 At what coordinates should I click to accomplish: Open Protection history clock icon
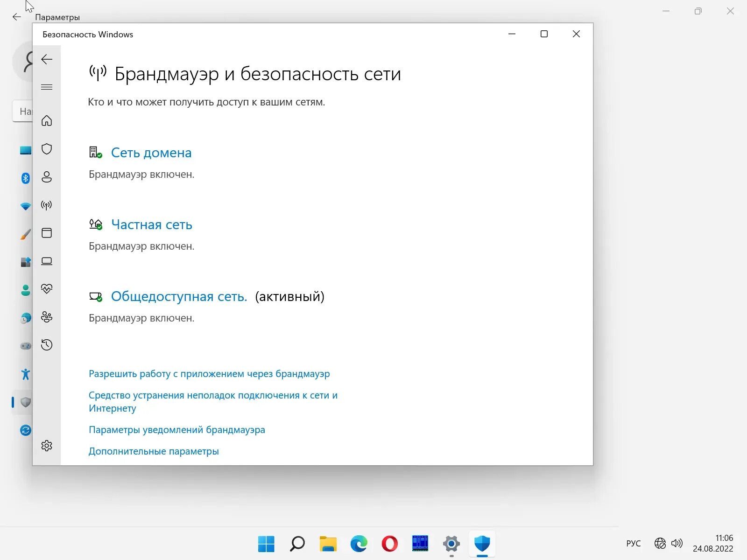click(47, 345)
